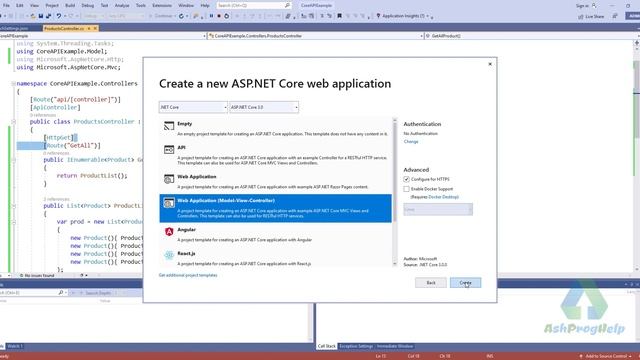
Task: Switch to the Call Stack tab
Action: pyautogui.click(x=327, y=346)
